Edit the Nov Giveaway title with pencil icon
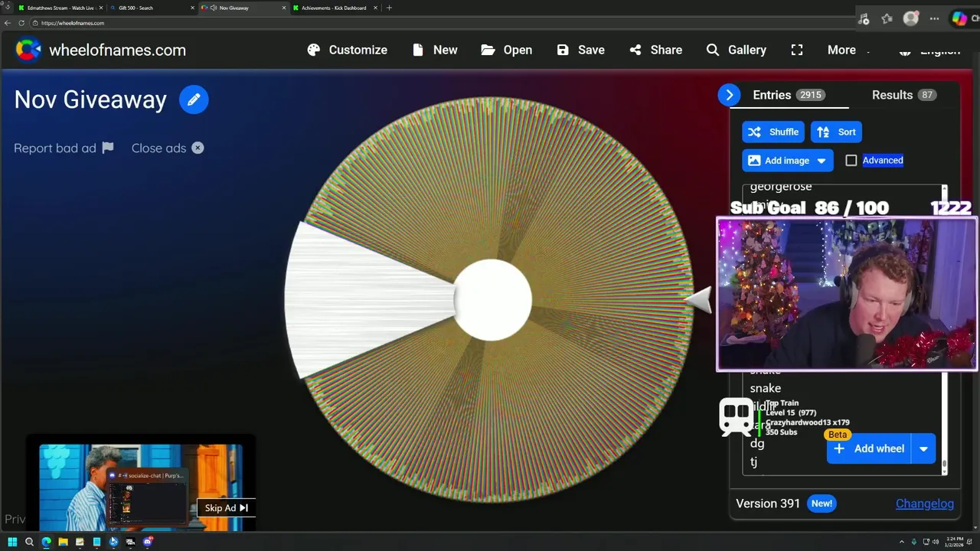Screen dimensions: 980x551 (x=194, y=99)
